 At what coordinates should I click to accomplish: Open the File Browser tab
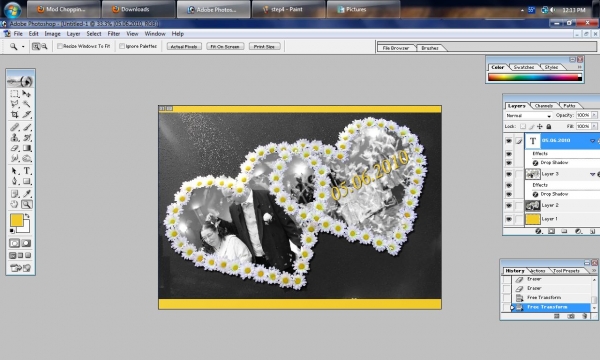[x=396, y=48]
